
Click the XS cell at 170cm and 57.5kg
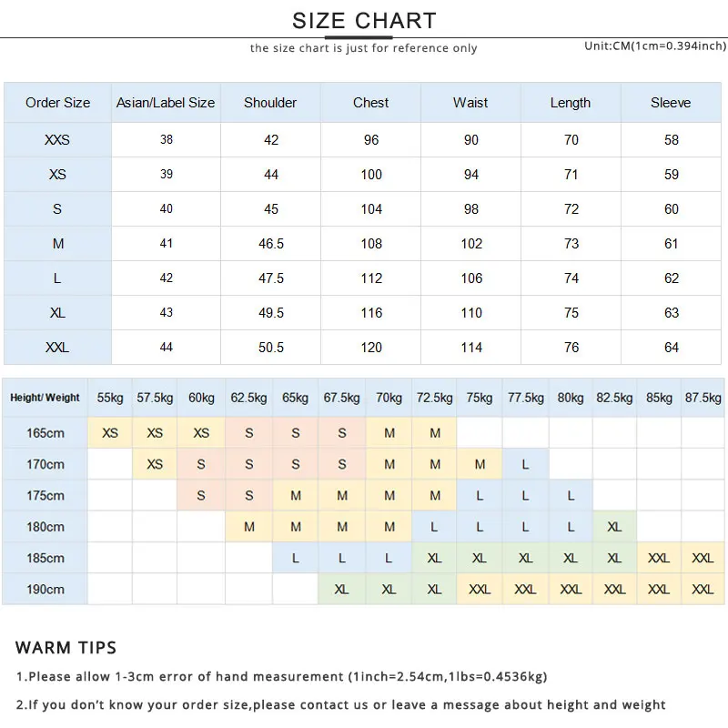point(155,464)
